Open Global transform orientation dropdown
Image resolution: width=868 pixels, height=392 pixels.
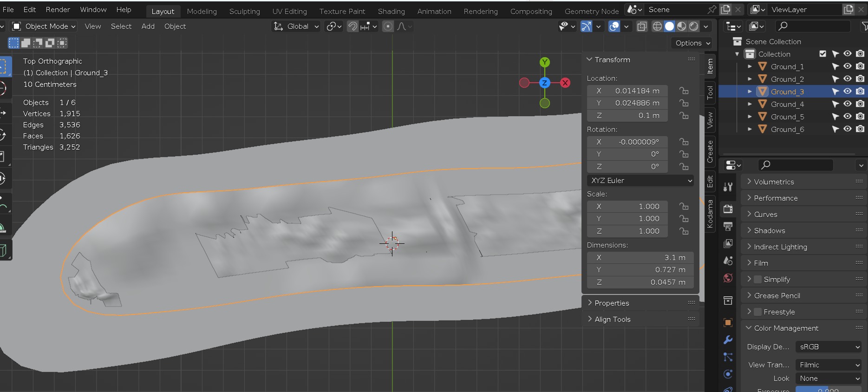point(296,26)
